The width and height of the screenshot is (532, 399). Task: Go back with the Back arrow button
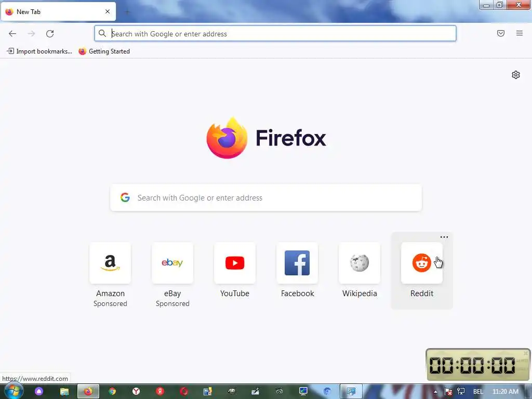coord(12,34)
